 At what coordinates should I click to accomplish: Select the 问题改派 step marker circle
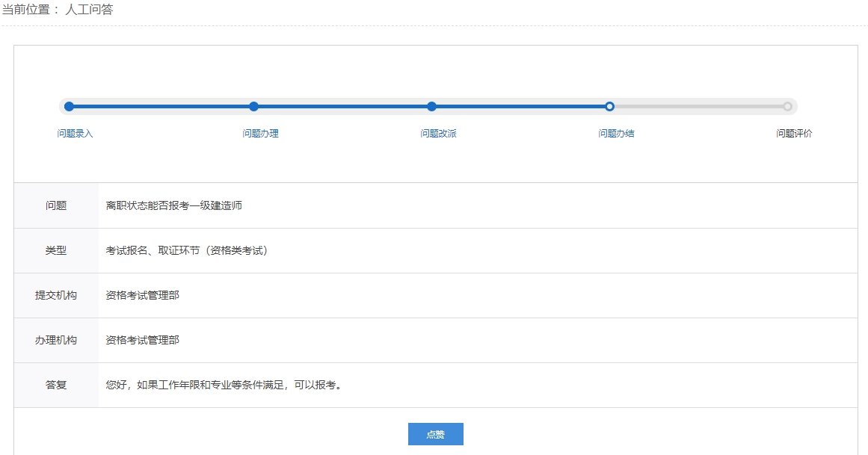(x=431, y=106)
